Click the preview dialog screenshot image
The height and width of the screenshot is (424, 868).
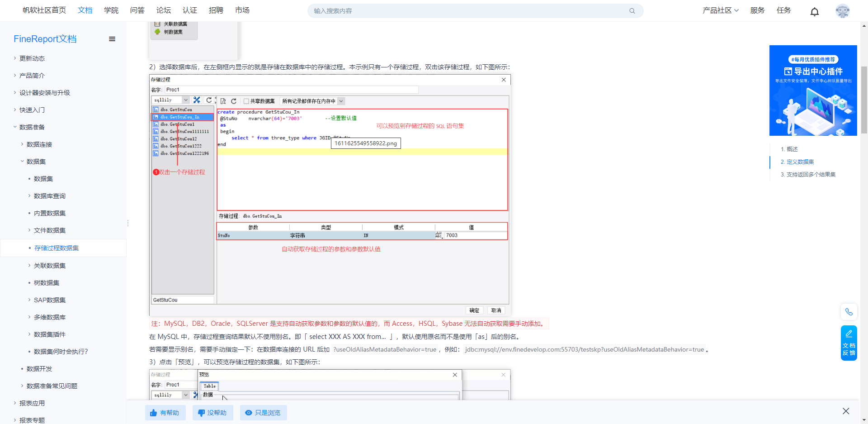point(330,385)
